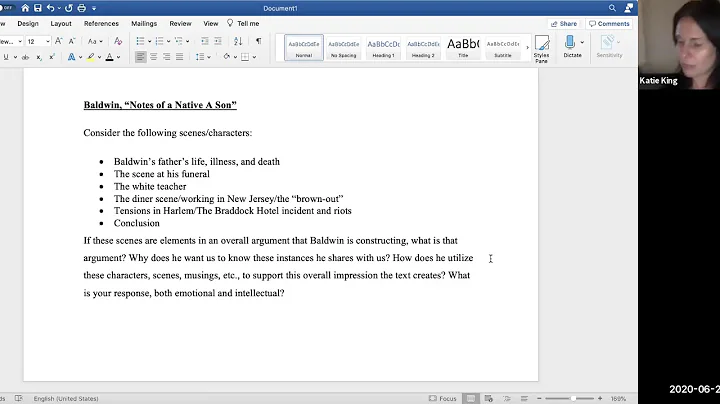Viewport: 720px width, 404px height.
Task: Open numbered list style dropdown arrow
Action: pos(169,41)
